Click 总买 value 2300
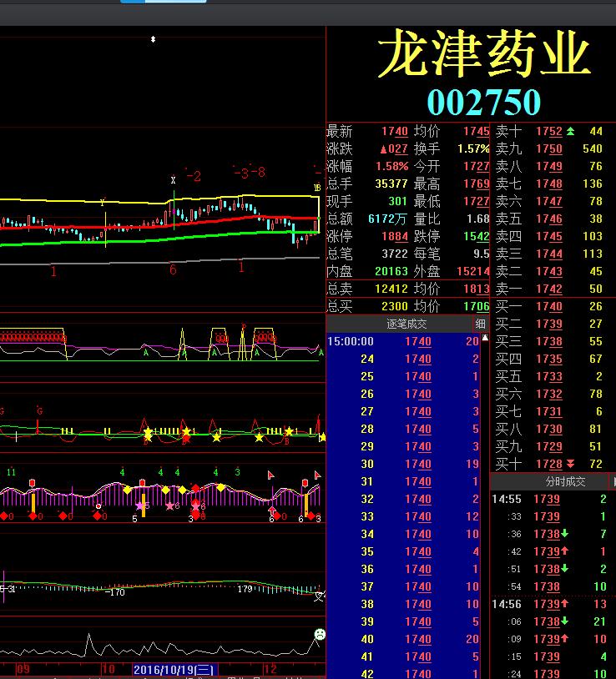The width and height of the screenshot is (616, 679). (395, 307)
